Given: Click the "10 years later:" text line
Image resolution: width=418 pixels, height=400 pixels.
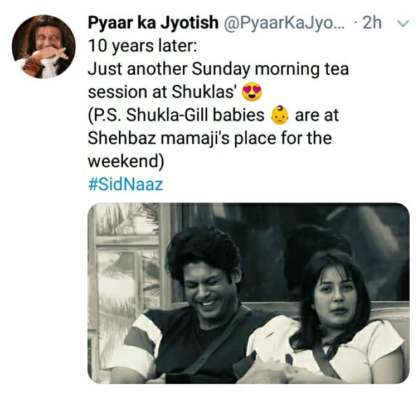Looking at the screenshot, I should (142, 46).
